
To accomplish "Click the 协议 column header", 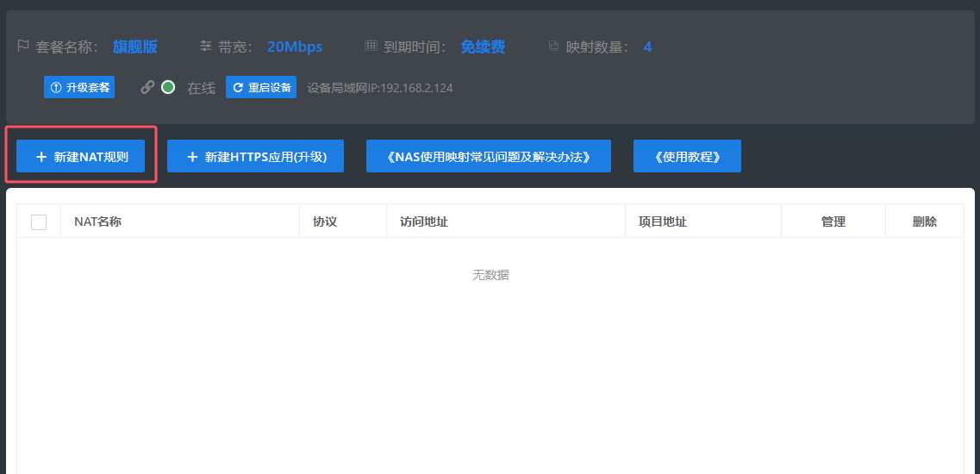I will 325,221.
